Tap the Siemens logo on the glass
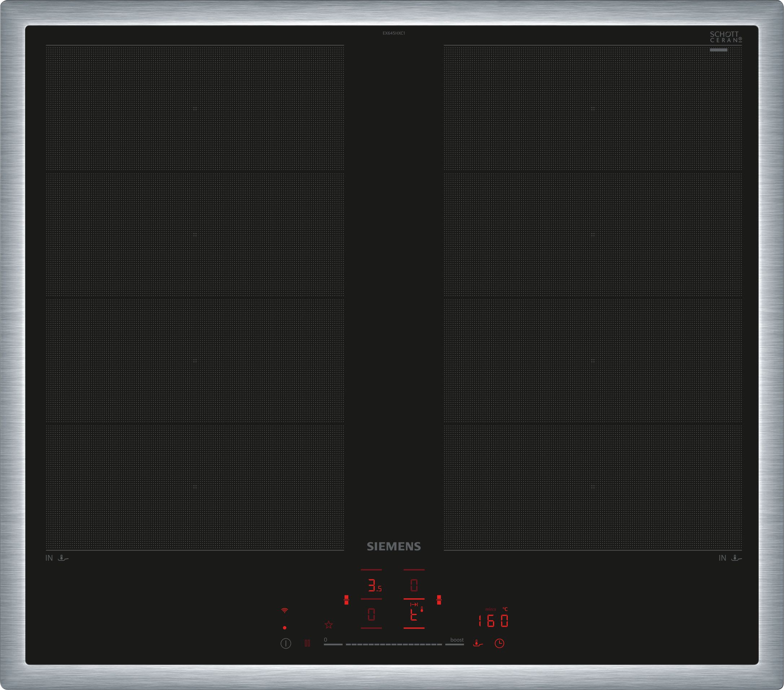This screenshot has height=690, width=784. pyautogui.click(x=393, y=546)
